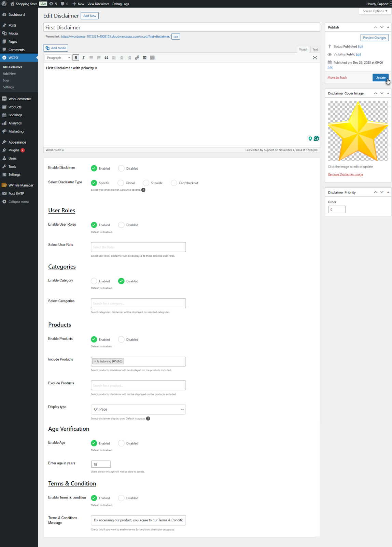Click the Update button
392x547 pixels.
point(380,78)
